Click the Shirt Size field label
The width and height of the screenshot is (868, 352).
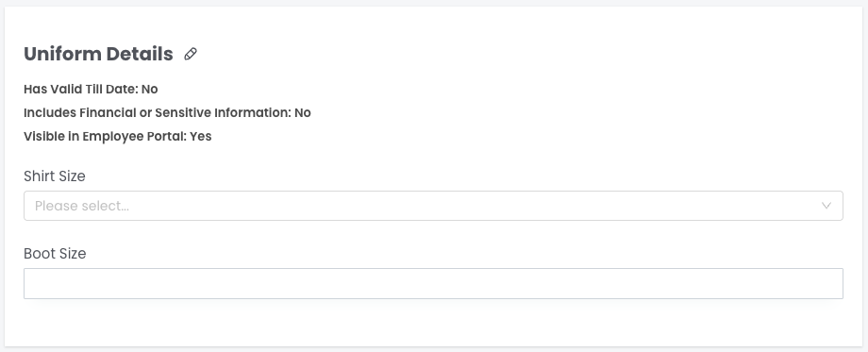tap(55, 176)
